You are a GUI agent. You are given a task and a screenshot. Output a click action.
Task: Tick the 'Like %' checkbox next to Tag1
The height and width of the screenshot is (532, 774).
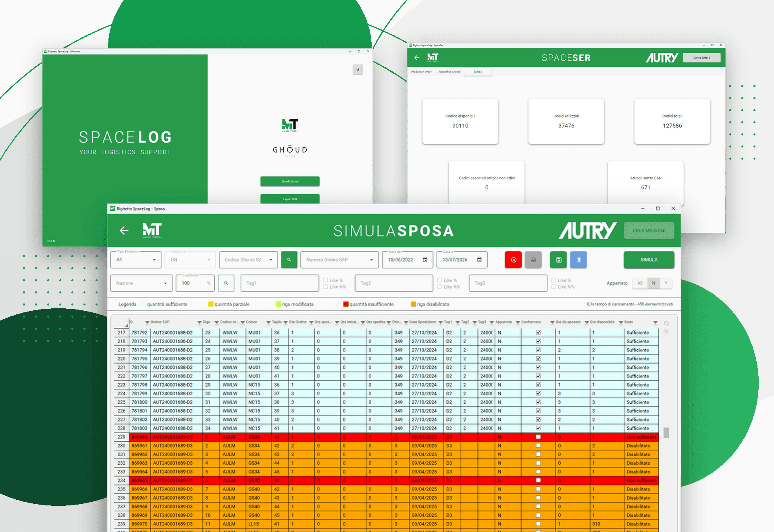(x=326, y=280)
